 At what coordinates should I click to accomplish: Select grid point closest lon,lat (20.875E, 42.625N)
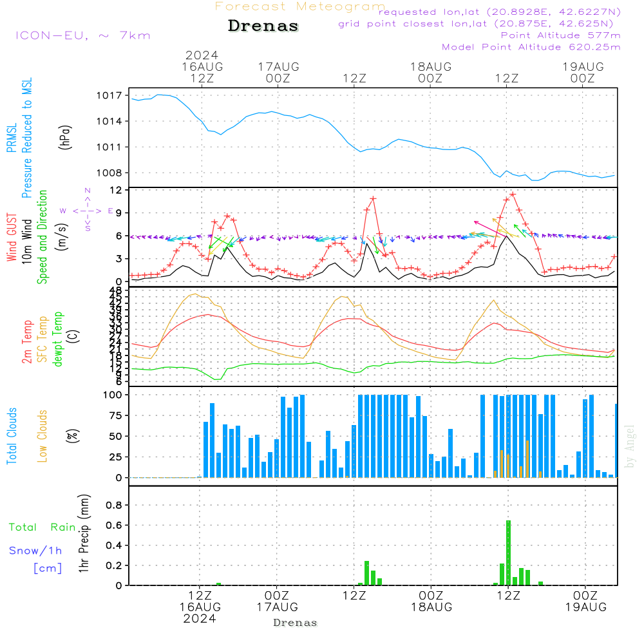coord(476,24)
